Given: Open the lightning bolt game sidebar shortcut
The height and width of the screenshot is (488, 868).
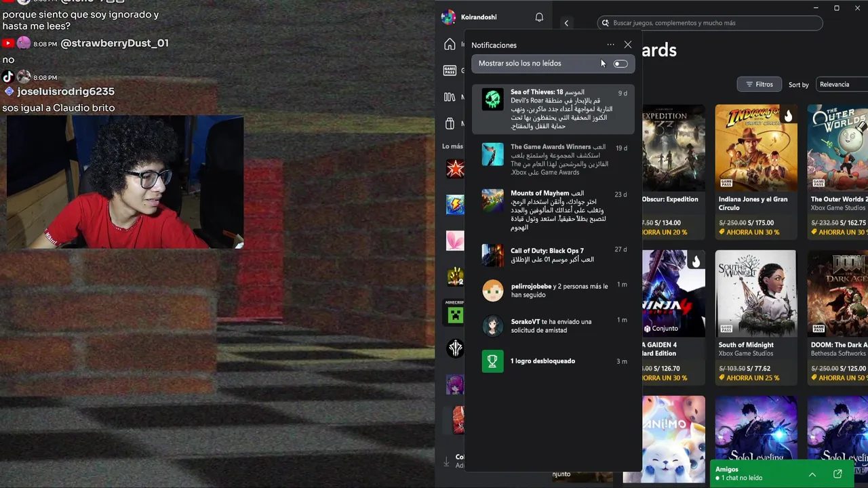Looking at the screenshot, I should pyautogui.click(x=455, y=205).
